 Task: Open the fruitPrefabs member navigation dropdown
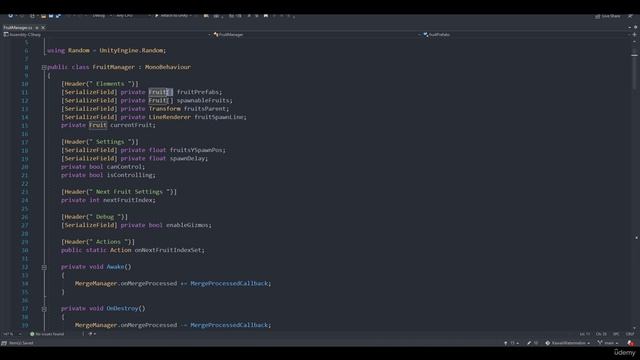tap(527, 35)
